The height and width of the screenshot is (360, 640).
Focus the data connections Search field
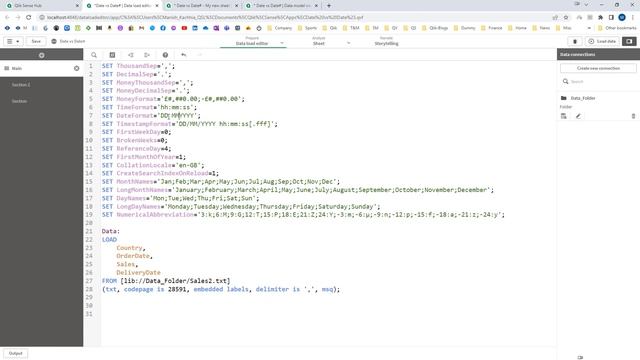click(598, 82)
